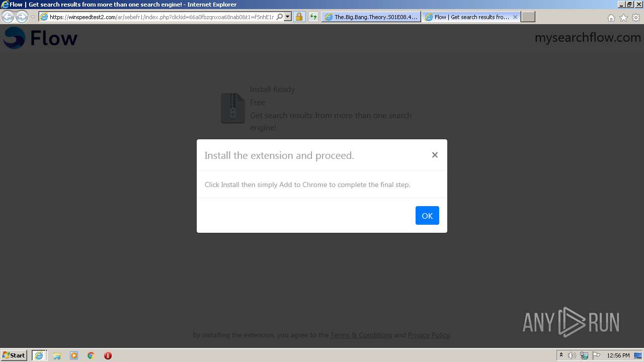The width and height of the screenshot is (644, 362).
Task: Open the Privacy Policy link
Action: [429, 335]
